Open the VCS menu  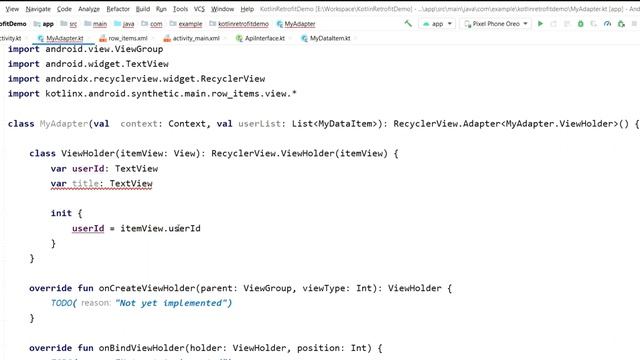click(199, 9)
